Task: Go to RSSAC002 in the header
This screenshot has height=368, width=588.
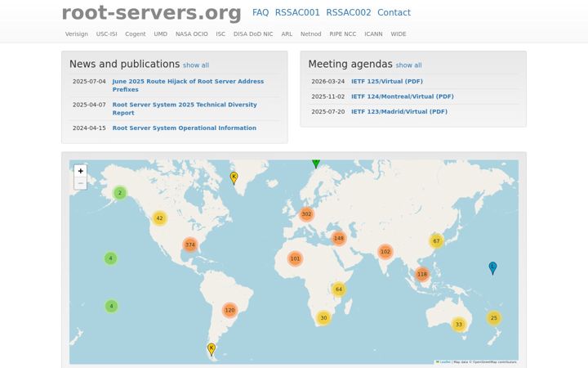Action: [349, 12]
